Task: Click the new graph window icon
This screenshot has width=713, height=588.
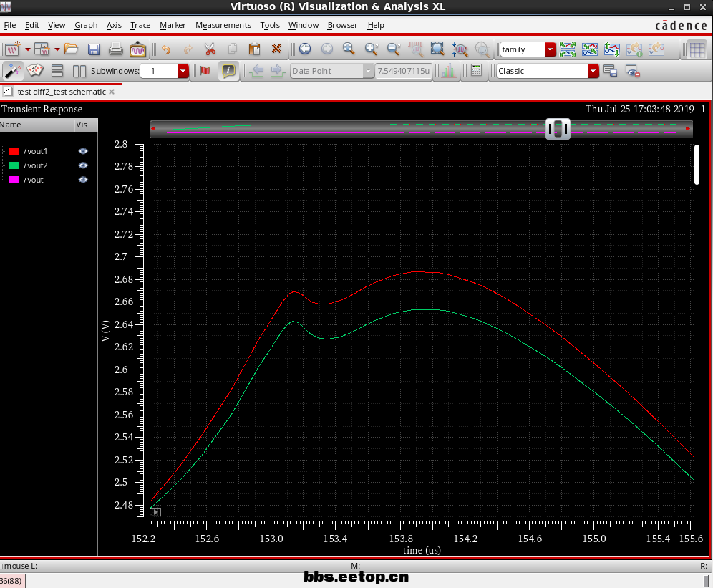Action: (x=12, y=49)
